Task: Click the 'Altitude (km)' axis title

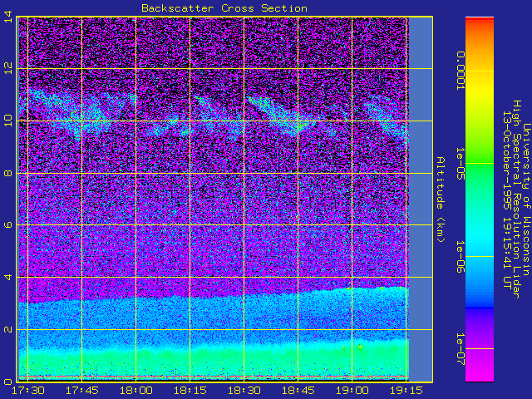Action: click(x=440, y=199)
